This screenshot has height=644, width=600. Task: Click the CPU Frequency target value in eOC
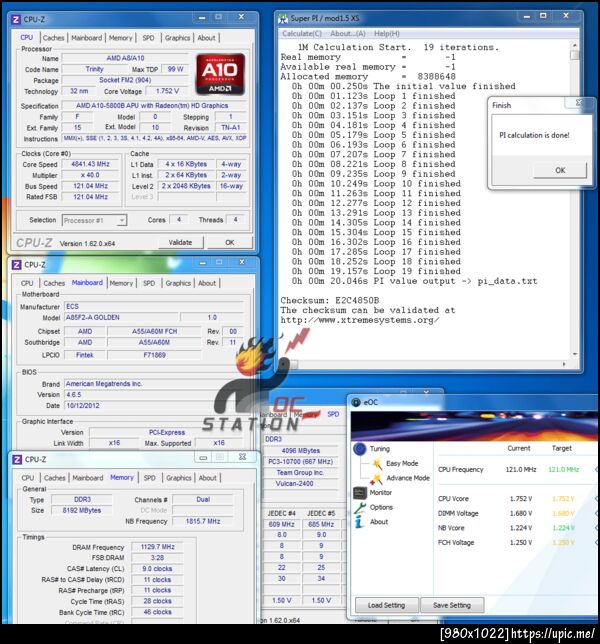coord(563,469)
